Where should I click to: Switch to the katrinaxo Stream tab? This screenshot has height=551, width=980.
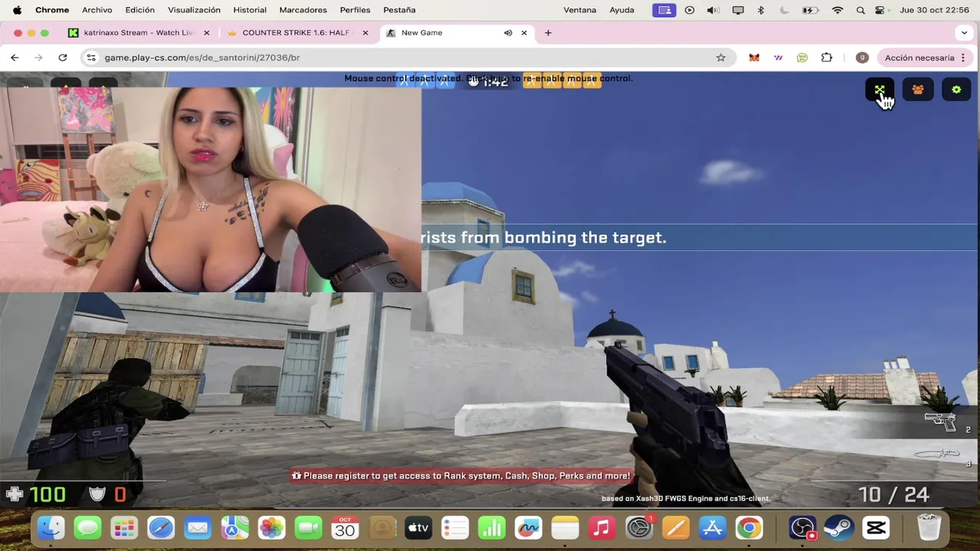tap(138, 33)
